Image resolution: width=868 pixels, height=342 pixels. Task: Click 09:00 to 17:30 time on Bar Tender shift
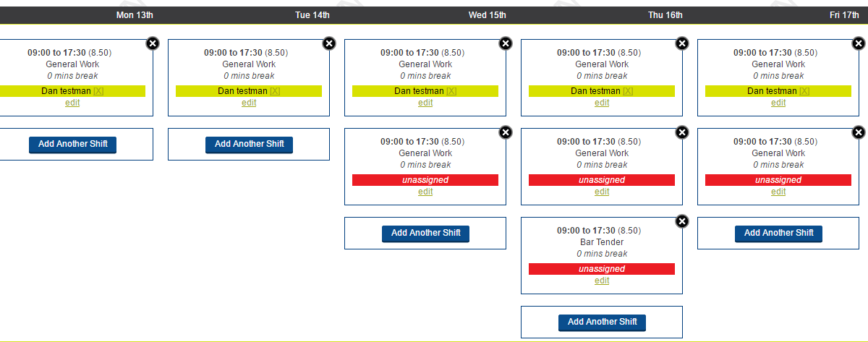587,231
